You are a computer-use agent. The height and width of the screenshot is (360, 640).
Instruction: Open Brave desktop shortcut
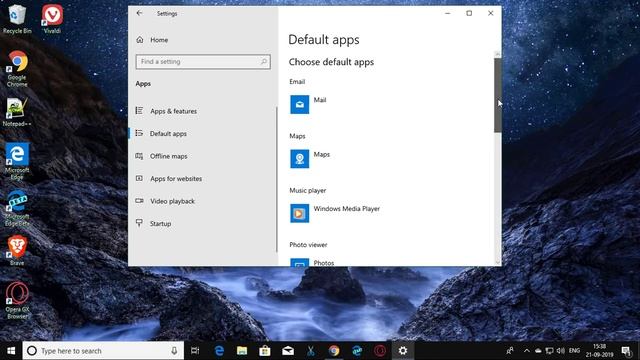pyautogui.click(x=17, y=251)
